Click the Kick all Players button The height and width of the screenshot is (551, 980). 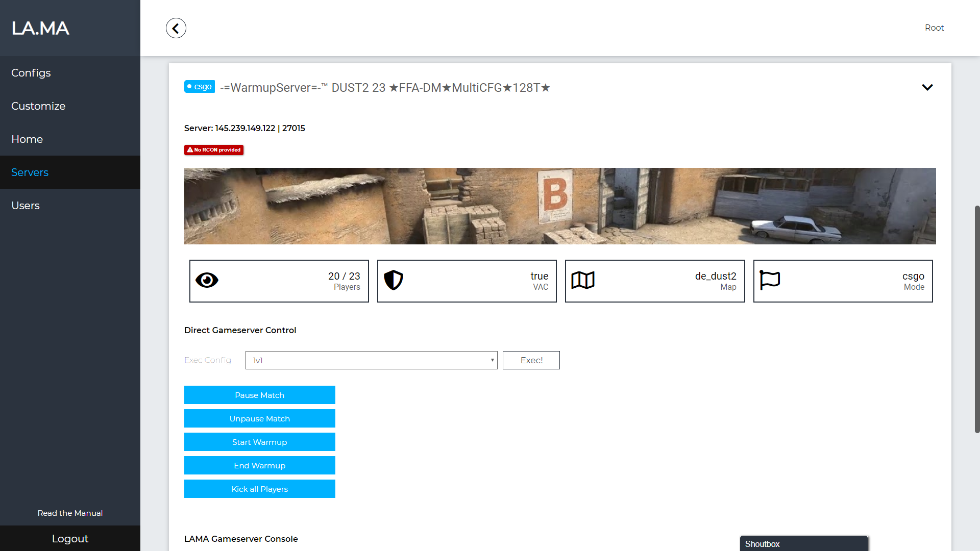click(x=260, y=489)
